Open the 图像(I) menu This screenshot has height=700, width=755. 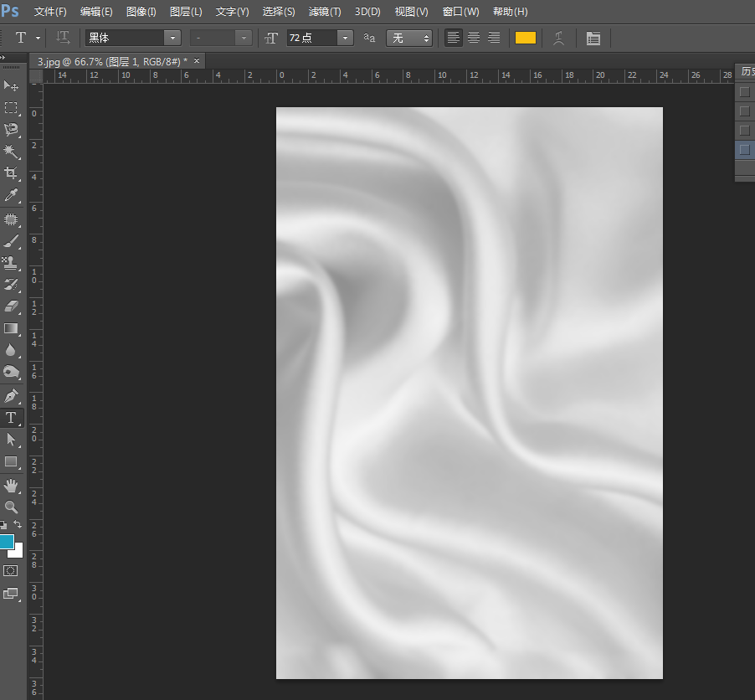141,12
